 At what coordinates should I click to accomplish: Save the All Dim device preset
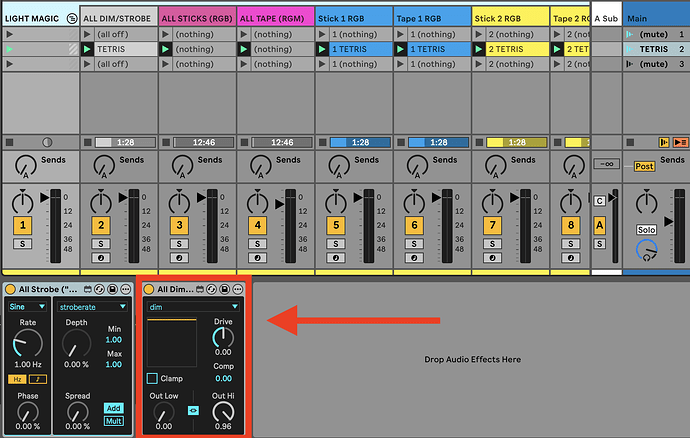click(225, 289)
